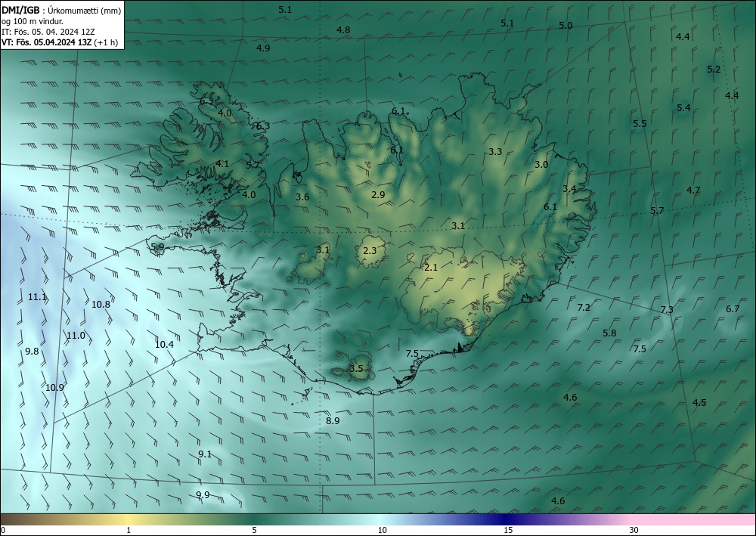Click the glacier value 2.3
The height and width of the screenshot is (536, 756).
point(370,251)
